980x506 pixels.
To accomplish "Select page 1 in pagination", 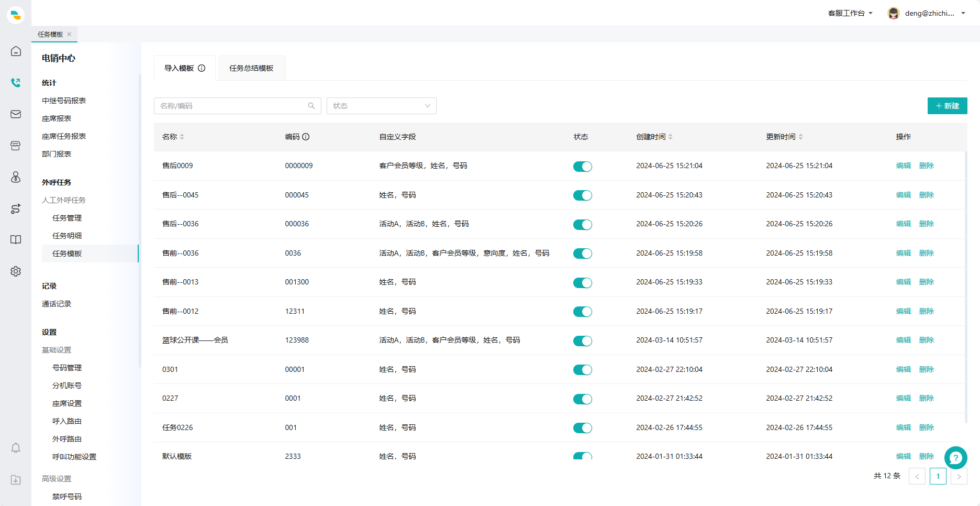I will pos(938,476).
